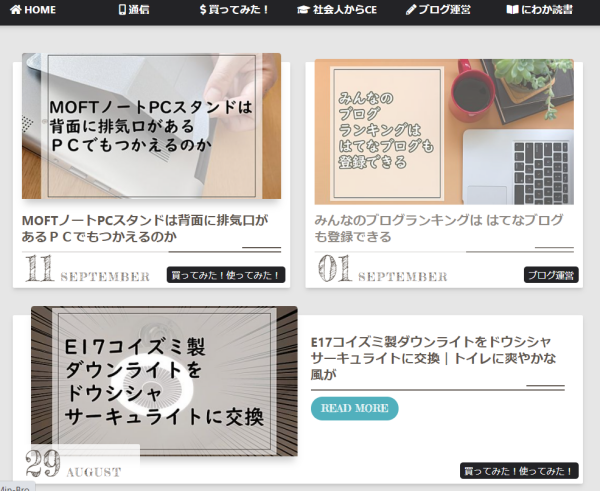Image resolution: width=600 pixels, height=491 pixels.
Task: Click the graduation cap icon in navigation
Action: 303,10
